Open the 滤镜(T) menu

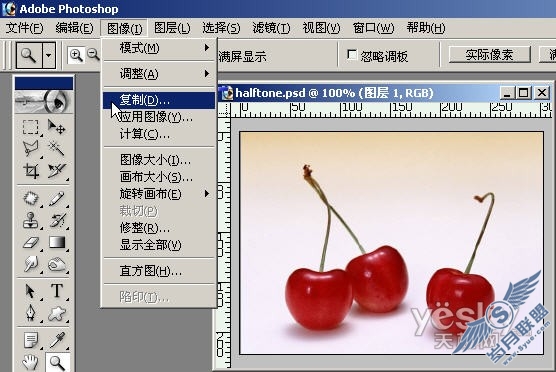point(271,28)
